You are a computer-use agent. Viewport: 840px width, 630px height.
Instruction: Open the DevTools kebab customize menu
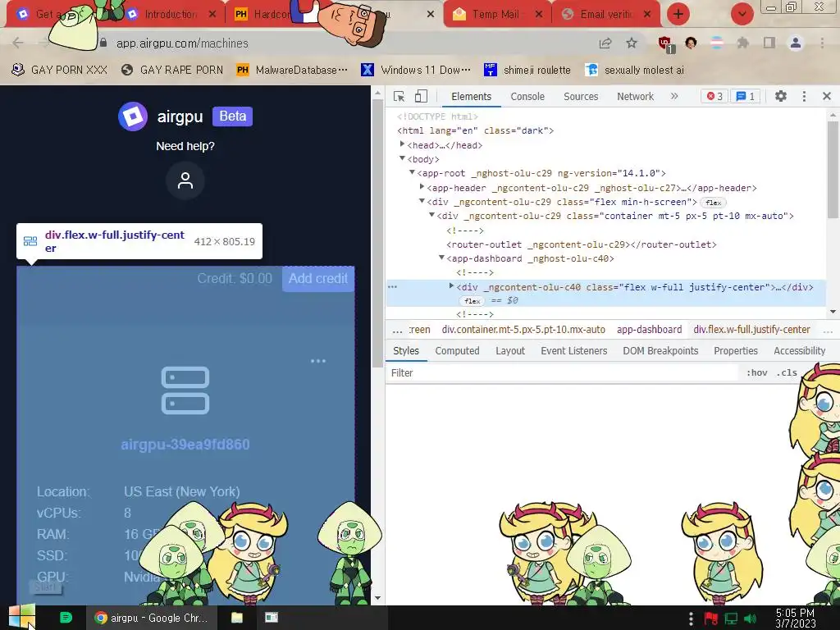(x=804, y=97)
